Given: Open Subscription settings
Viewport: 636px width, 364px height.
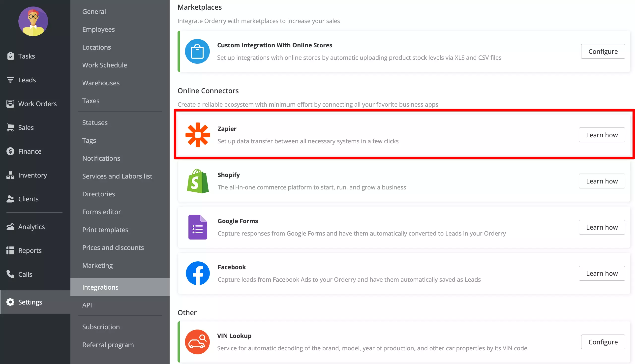Looking at the screenshot, I should 120,327.
